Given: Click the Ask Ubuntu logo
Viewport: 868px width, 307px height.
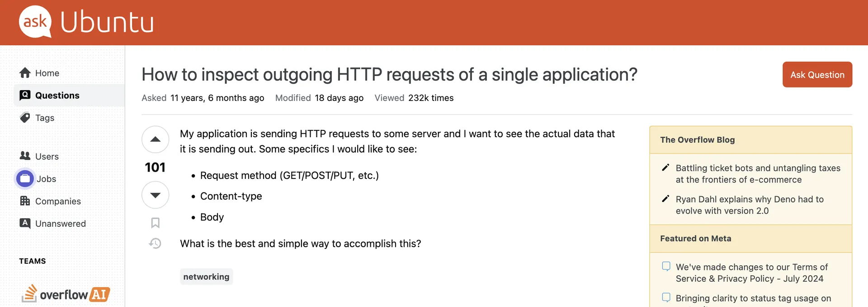Looking at the screenshot, I should (x=86, y=22).
